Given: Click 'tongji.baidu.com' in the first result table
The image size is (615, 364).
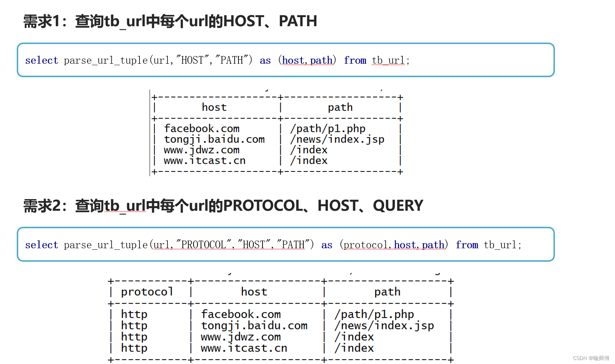Looking at the screenshot, I should pos(214,139).
